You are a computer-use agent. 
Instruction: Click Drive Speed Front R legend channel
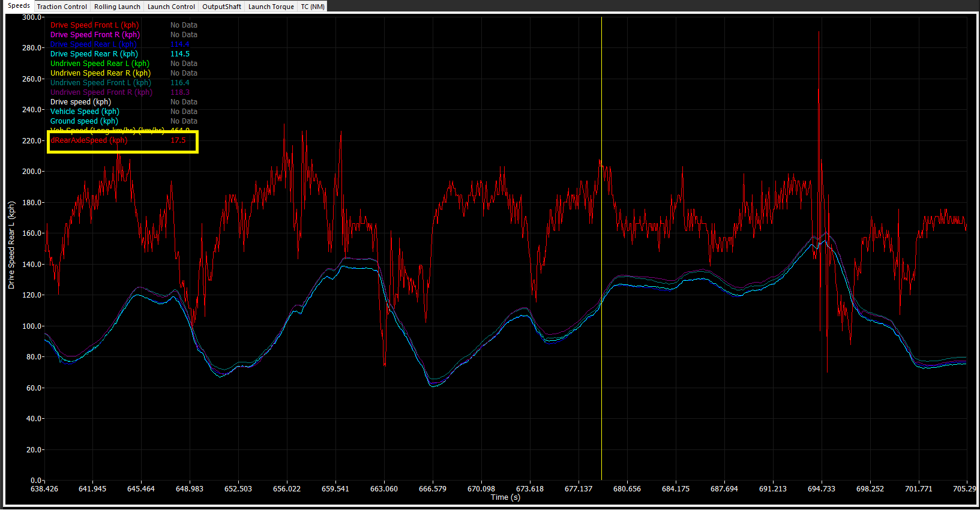(x=94, y=35)
